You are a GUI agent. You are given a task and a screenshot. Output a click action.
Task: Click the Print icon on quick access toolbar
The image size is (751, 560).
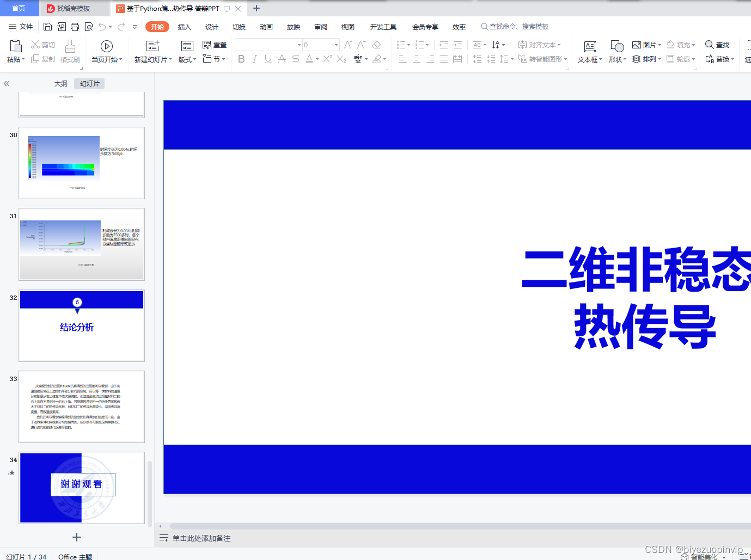75,26
